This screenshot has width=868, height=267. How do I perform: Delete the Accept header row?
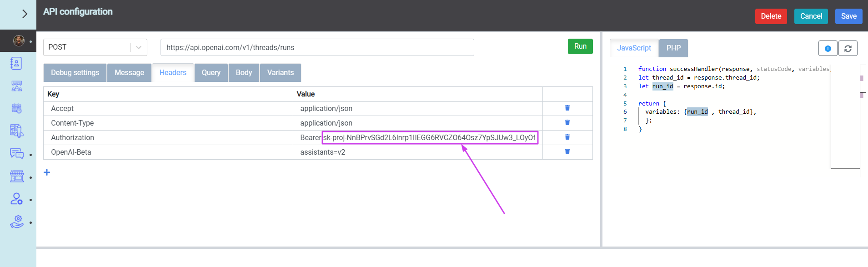[567, 108]
